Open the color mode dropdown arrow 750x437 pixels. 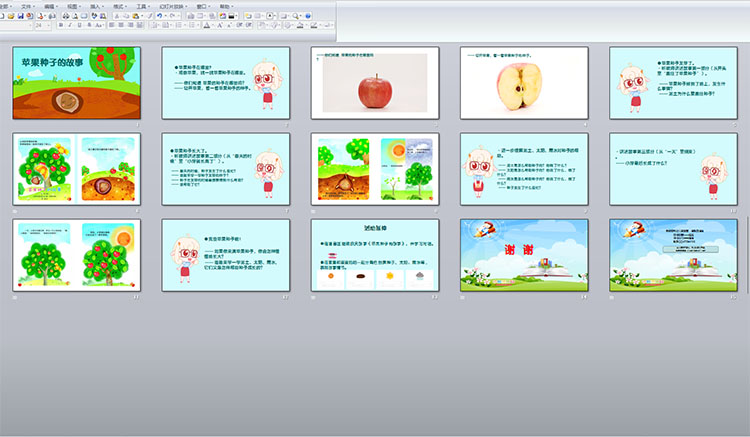coord(237,16)
